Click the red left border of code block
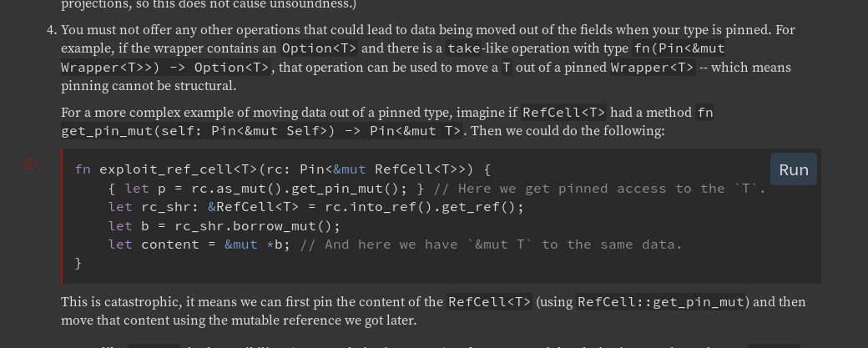Screen dimensions: 868x348 pos(62,216)
